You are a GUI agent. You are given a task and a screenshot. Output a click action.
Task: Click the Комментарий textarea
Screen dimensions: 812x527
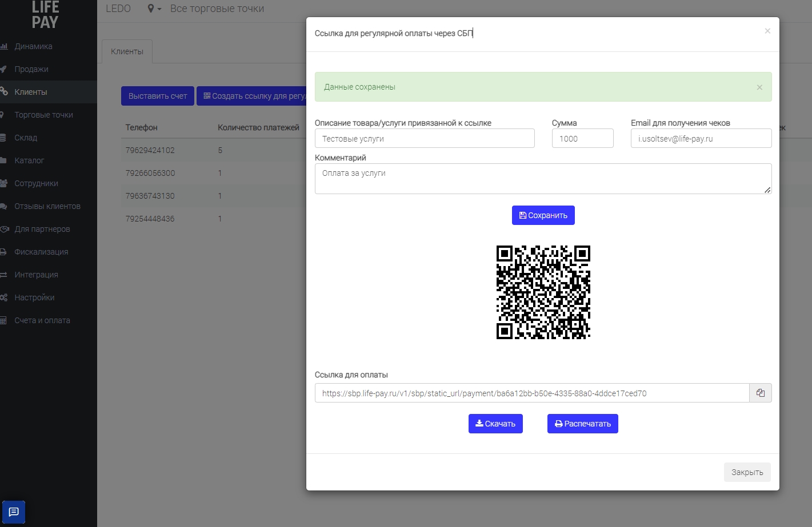click(x=543, y=179)
